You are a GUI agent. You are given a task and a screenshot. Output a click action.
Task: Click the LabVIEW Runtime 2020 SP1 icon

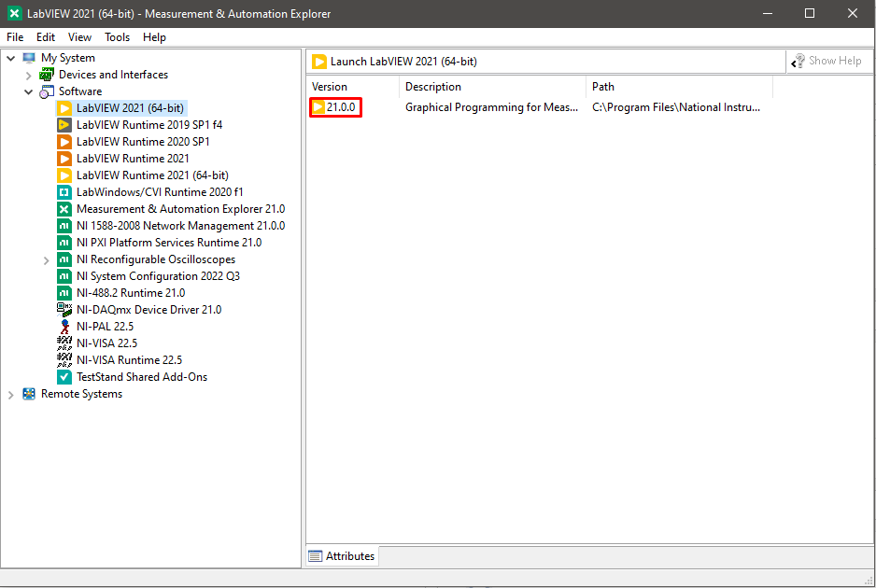(64, 142)
